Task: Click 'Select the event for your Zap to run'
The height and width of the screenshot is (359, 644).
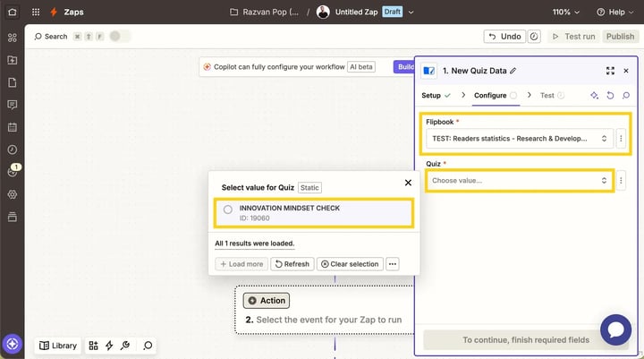Action: pos(329,320)
